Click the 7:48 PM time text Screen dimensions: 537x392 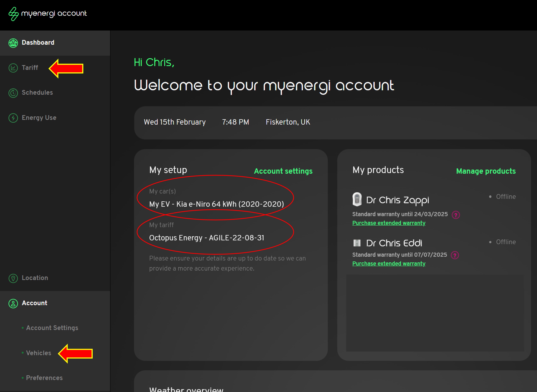point(235,122)
